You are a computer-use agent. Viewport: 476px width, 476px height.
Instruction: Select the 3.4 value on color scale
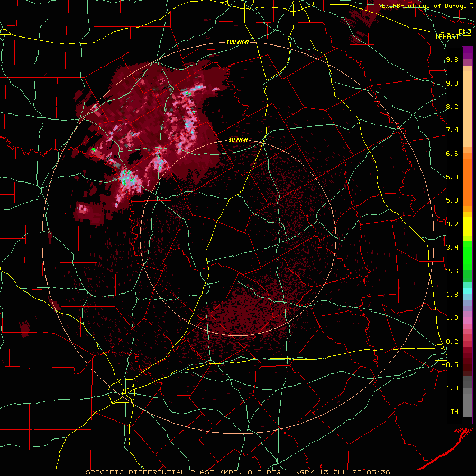tap(452, 248)
